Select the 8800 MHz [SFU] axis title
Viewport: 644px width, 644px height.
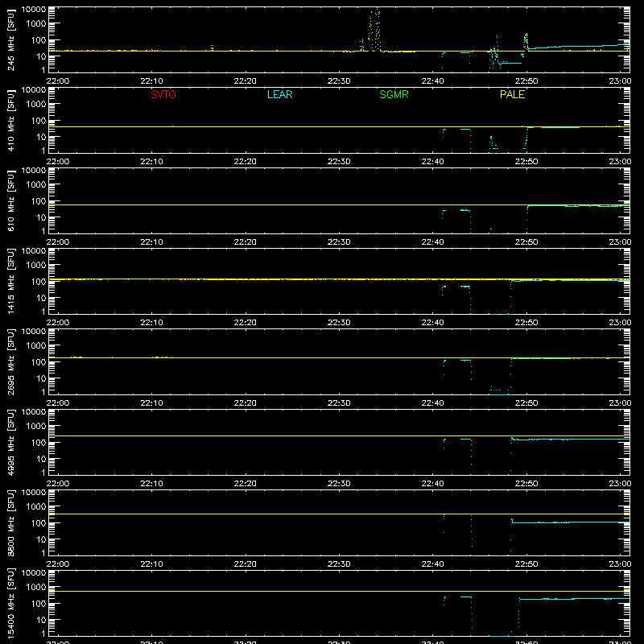[10, 522]
